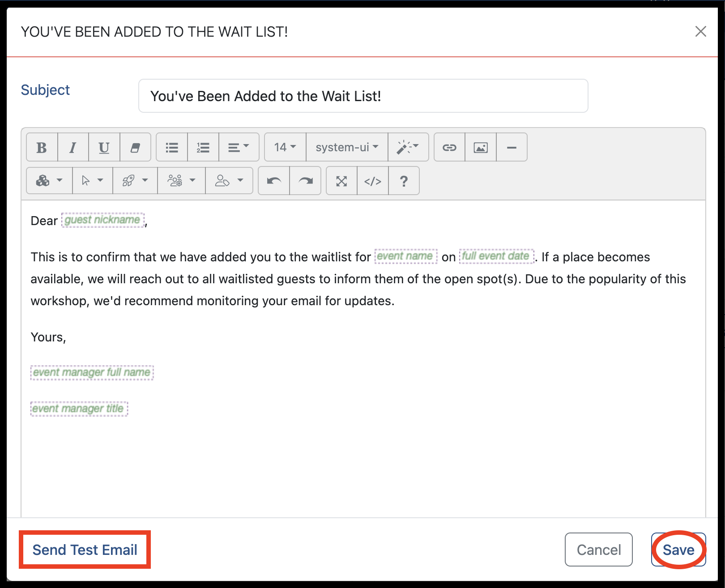Viewport: 725px width, 588px height.
Task: Toggle bold formatting
Action: click(42, 147)
